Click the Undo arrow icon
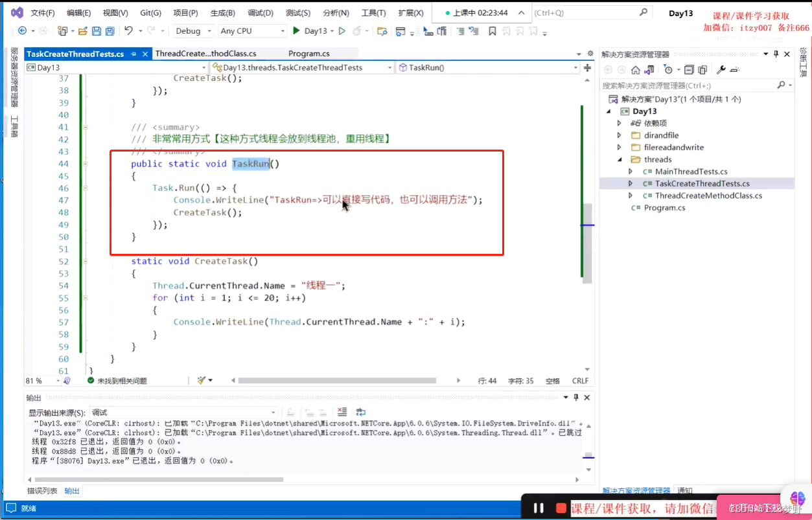 tap(128, 30)
